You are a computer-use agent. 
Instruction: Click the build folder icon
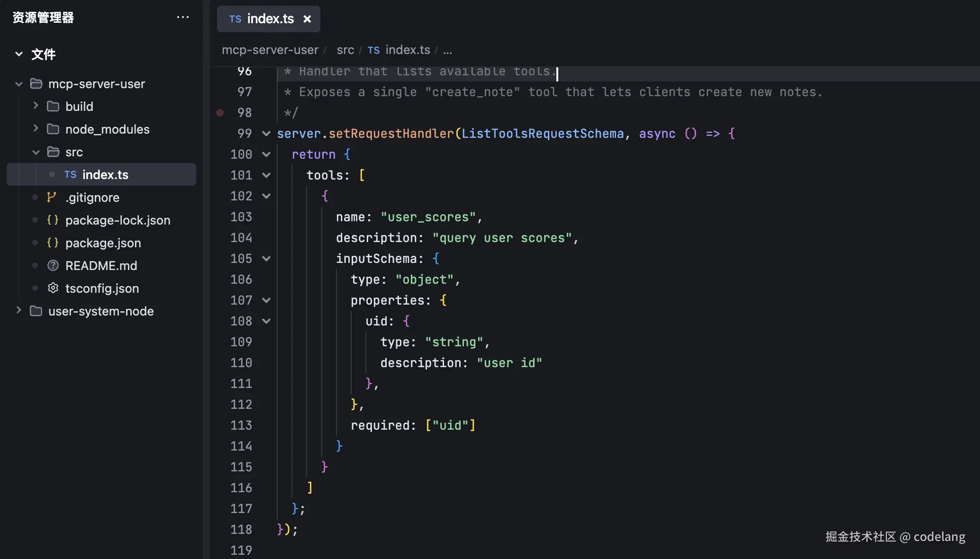coord(53,106)
